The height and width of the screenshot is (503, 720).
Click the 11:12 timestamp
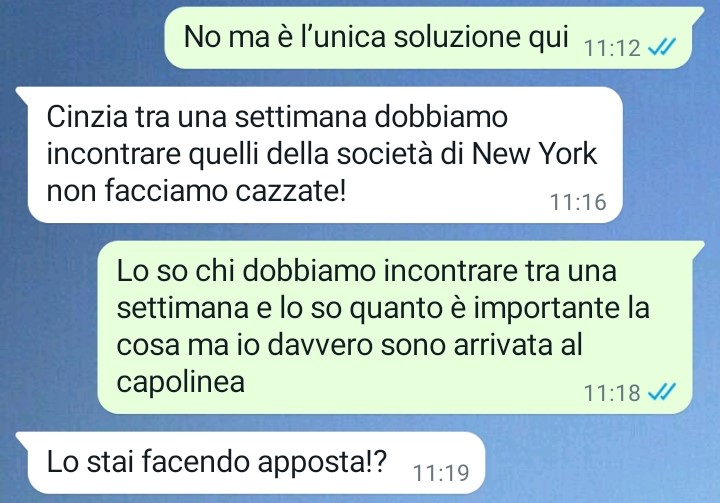coord(612,48)
